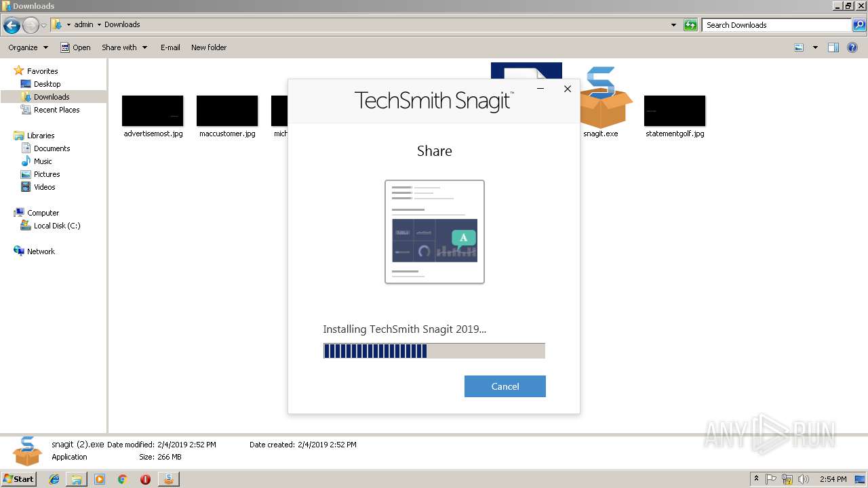The height and width of the screenshot is (488, 868).
Task: Select Favorites in navigation pane
Action: pyautogui.click(x=42, y=71)
